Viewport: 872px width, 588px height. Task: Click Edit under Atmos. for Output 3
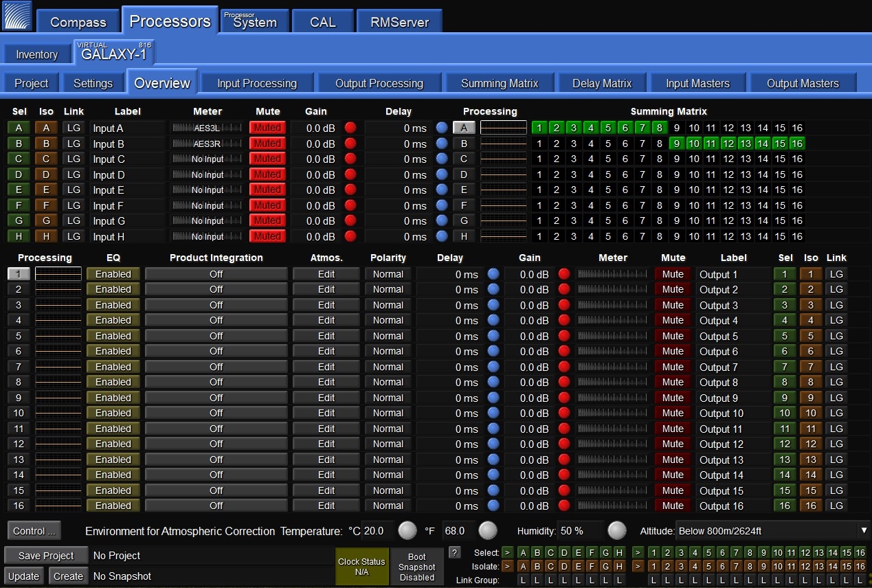click(326, 305)
